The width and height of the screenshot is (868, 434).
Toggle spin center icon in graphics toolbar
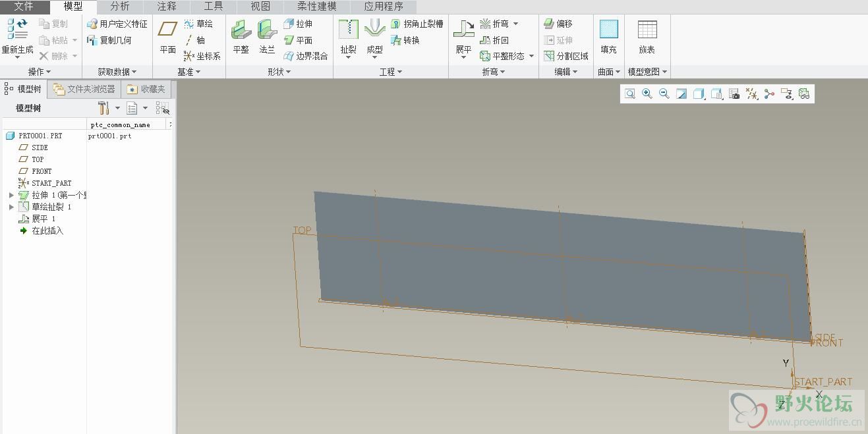(769, 94)
